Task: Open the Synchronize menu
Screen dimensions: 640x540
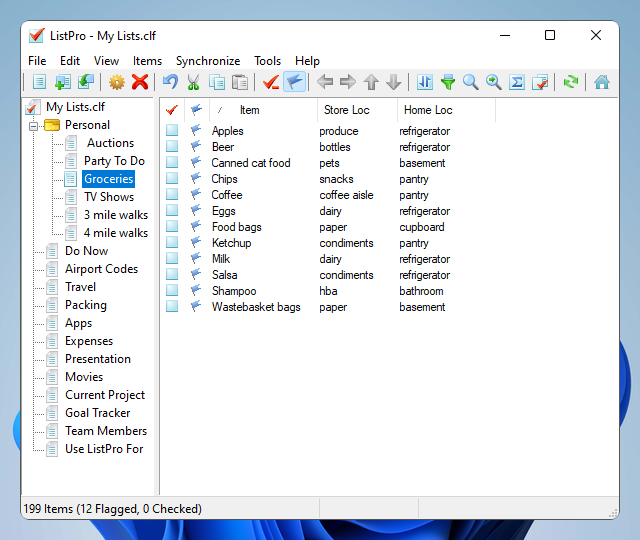Action: [208, 61]
